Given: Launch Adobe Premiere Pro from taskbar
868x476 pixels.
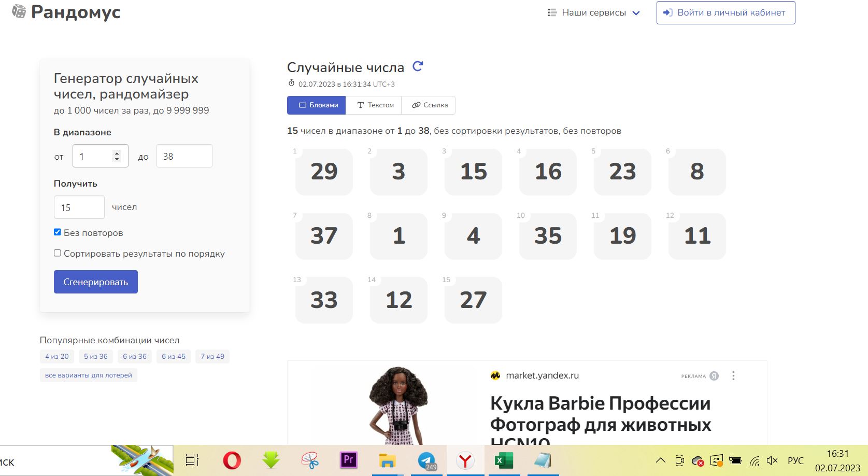Looking at the screenshot, I should [x=348, y=460].
